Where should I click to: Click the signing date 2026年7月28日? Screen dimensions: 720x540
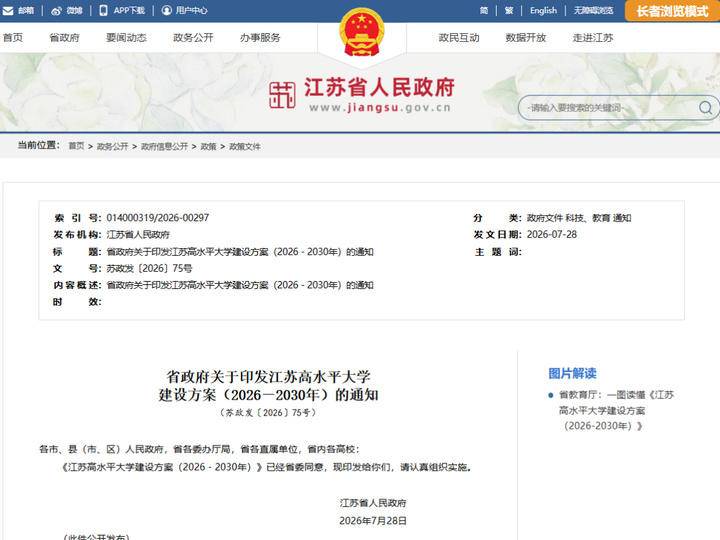[373, 521]
